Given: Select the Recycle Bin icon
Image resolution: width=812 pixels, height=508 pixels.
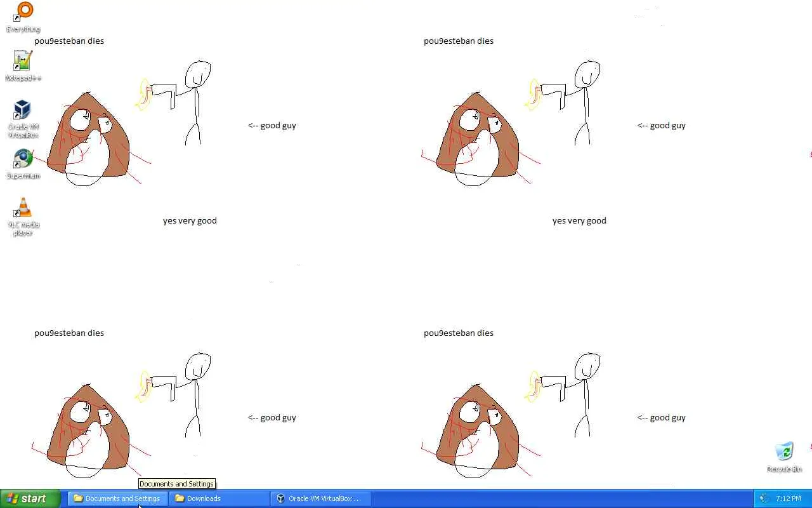Looking at the screenshot, I should click(785, 457).
